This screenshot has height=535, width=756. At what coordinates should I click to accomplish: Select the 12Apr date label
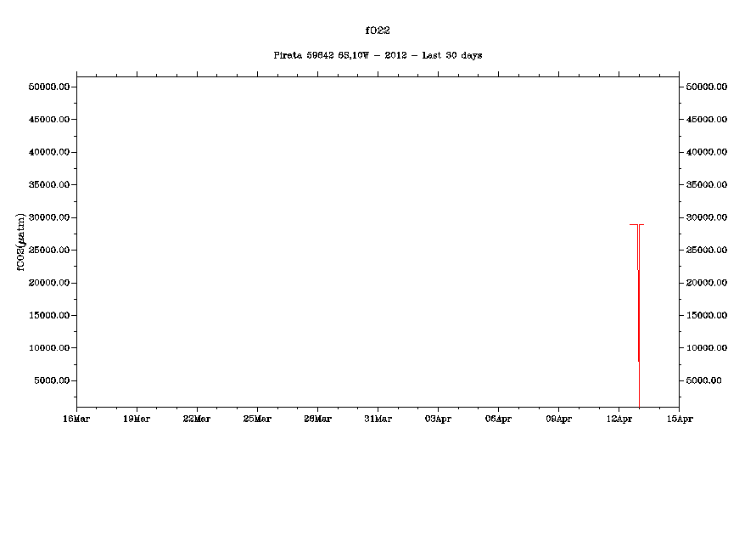pos(619,418)
